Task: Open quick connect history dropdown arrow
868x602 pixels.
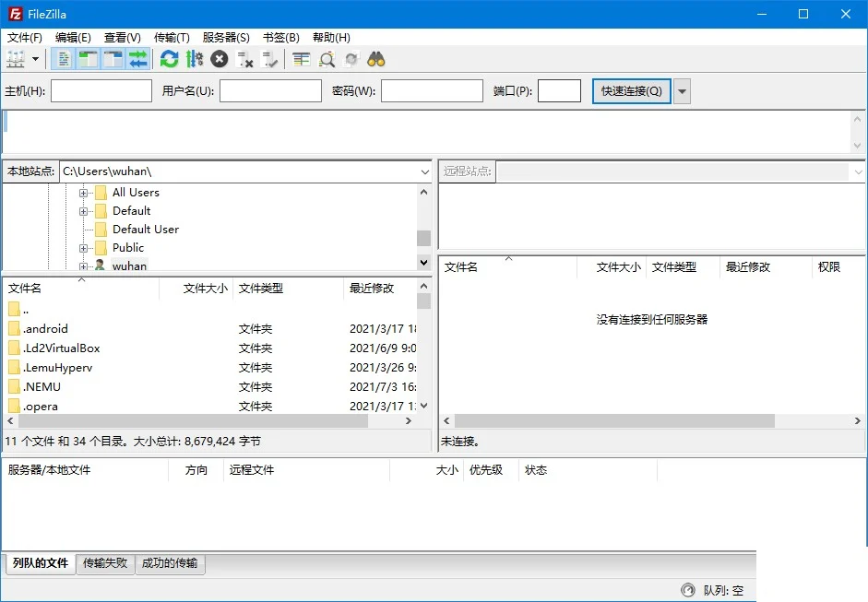Action: (x=682, y=91)
